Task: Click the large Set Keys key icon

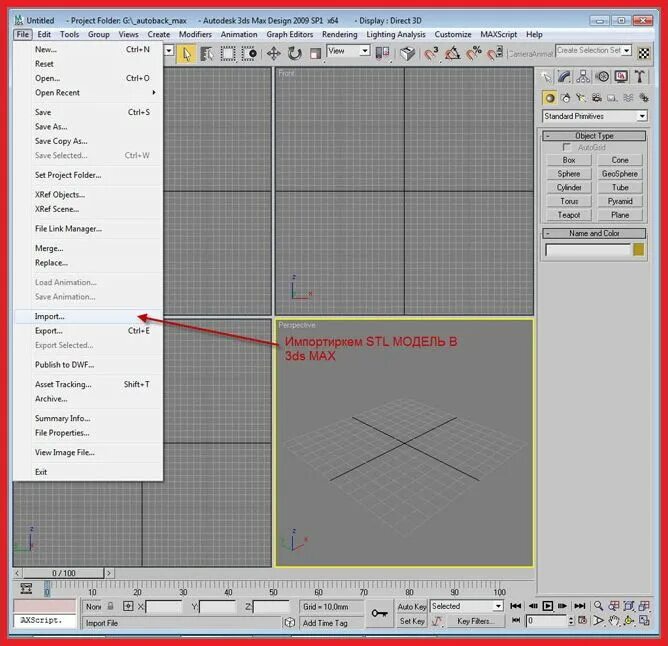Action: coord(379,613)
